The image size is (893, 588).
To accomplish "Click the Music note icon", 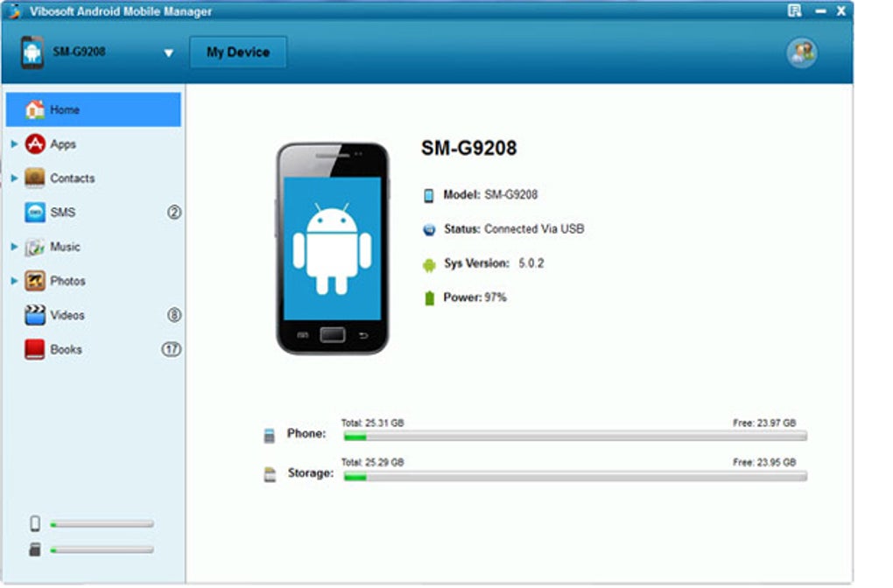I will (x=35, y=247).
